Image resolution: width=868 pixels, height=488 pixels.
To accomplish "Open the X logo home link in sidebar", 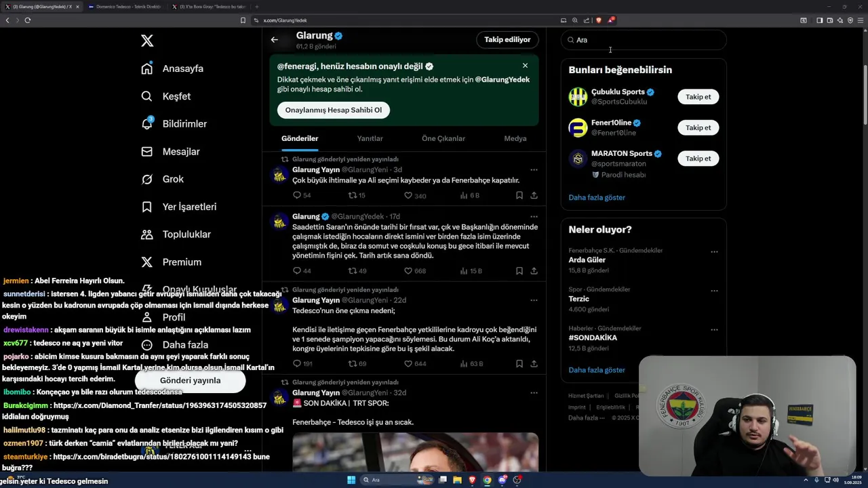I will (x=147, y=41).
